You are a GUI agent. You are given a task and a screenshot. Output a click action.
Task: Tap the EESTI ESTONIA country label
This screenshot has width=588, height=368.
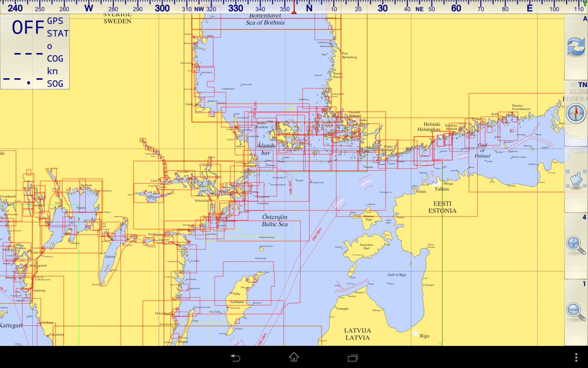(x=442, y=207)
